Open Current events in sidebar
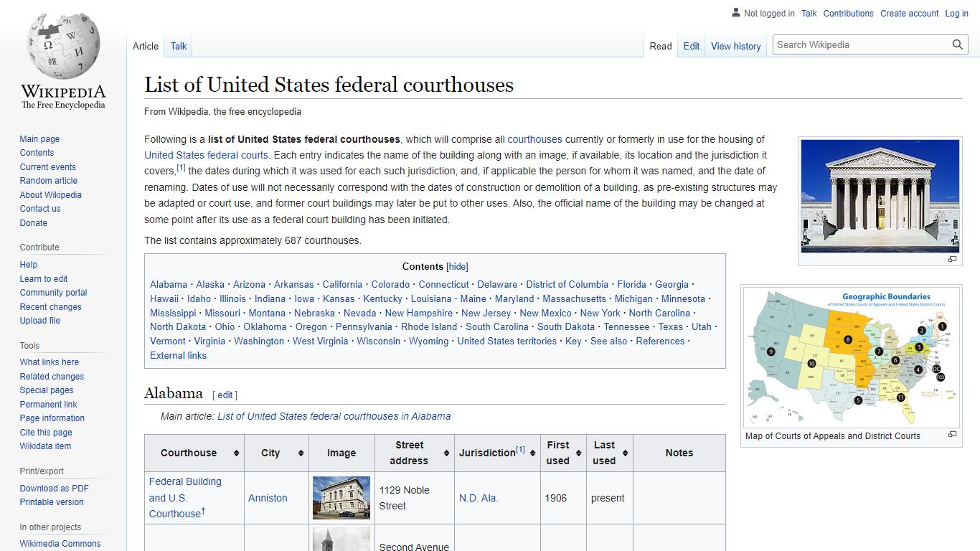Screen dimensions: 980x551 point(47,167)
